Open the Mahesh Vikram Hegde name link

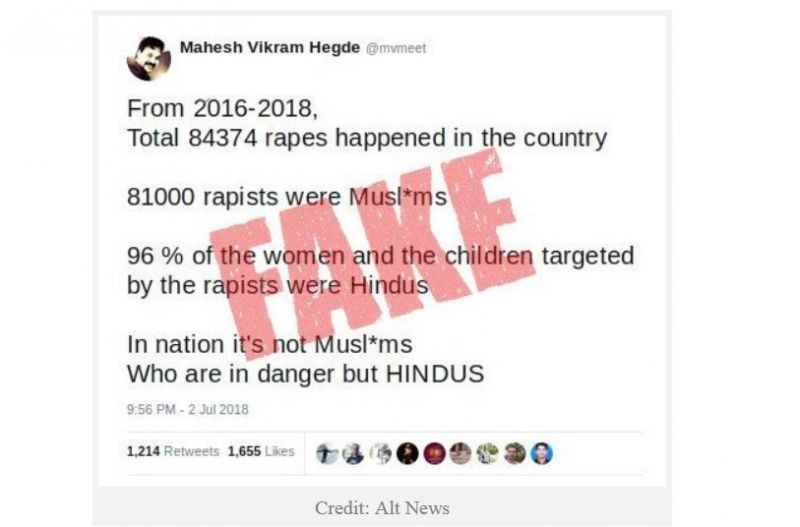[270, 47]
